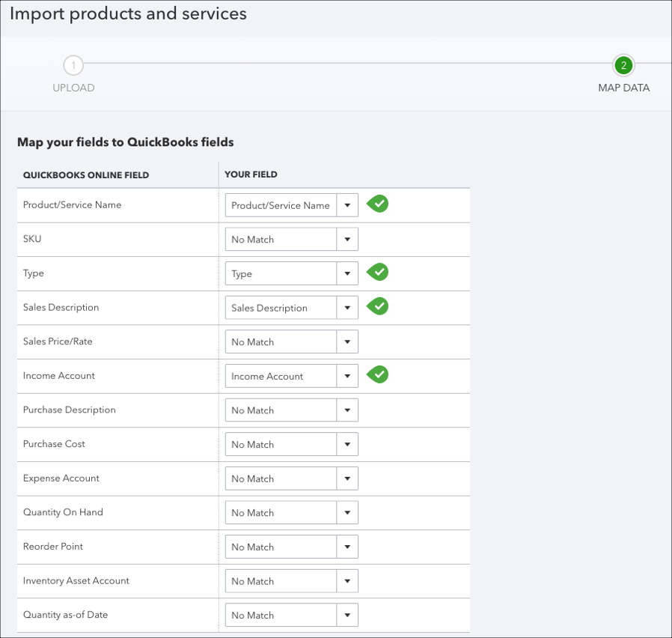Click the green checkmark beside Income Account
This screenshot has height=638, width=672.
click(x=378, y=374)
